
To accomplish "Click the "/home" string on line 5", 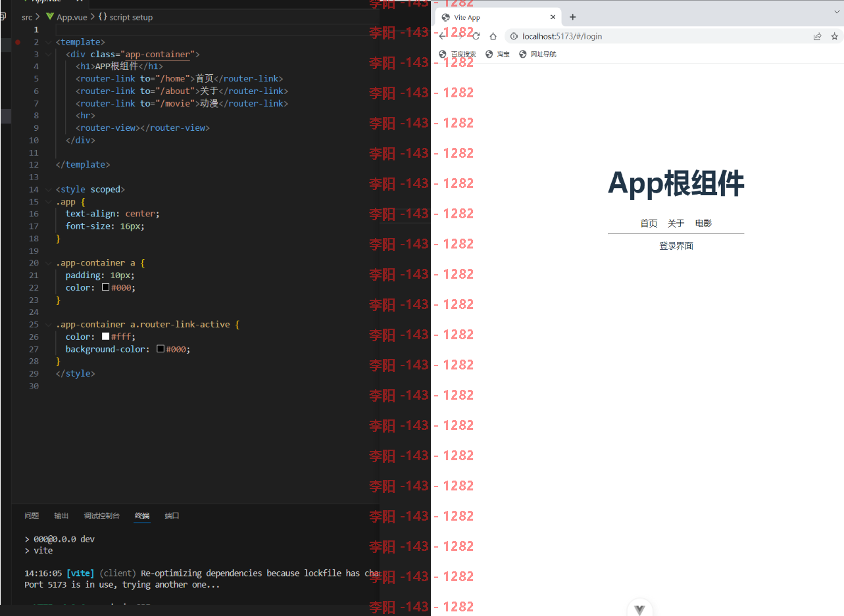I will (x=174, y=79).
